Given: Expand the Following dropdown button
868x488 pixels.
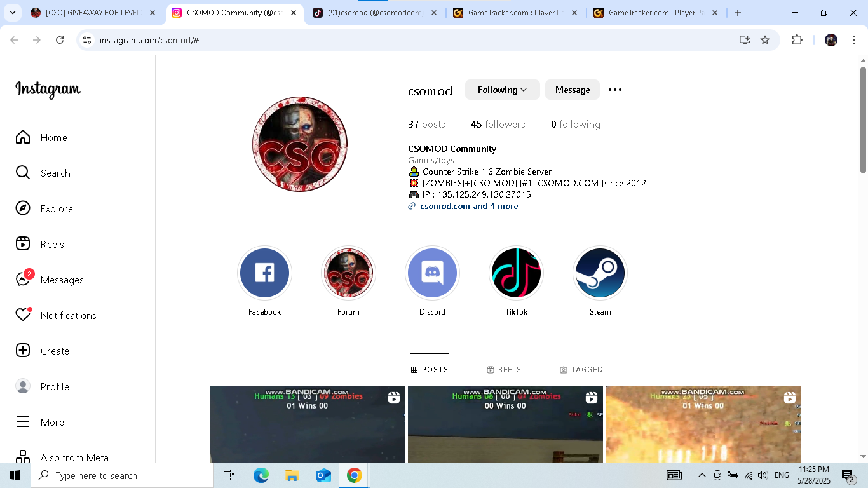Looking at the screenshot, I should pos(502,90).
